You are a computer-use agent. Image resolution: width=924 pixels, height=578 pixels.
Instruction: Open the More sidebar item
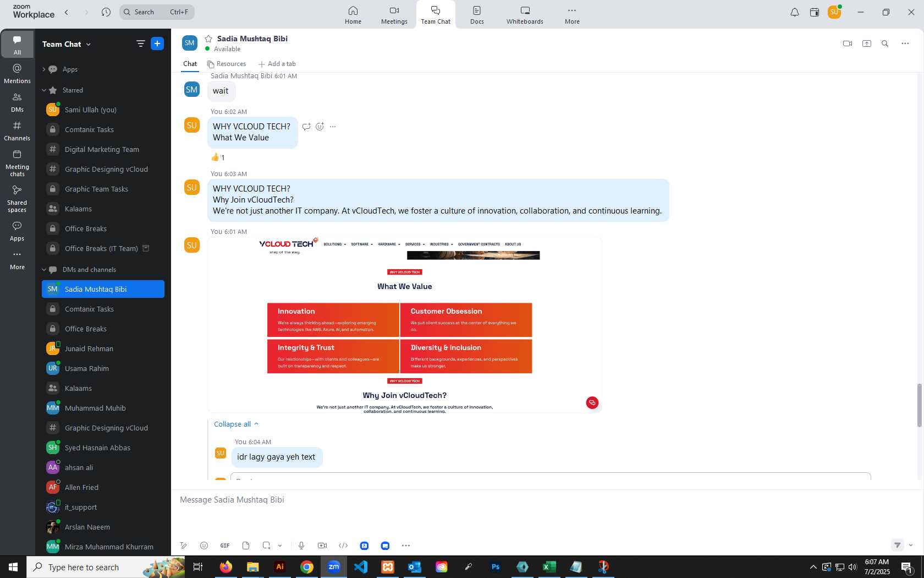(17, 260)
